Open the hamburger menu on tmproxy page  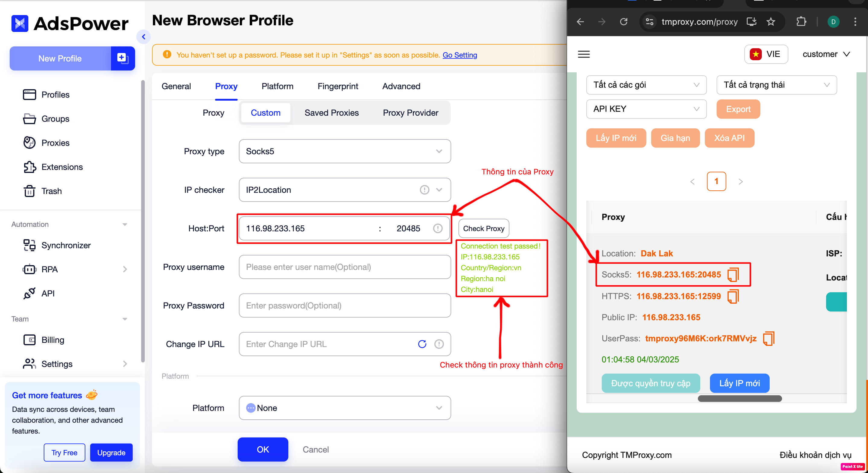tap(584, 54)
